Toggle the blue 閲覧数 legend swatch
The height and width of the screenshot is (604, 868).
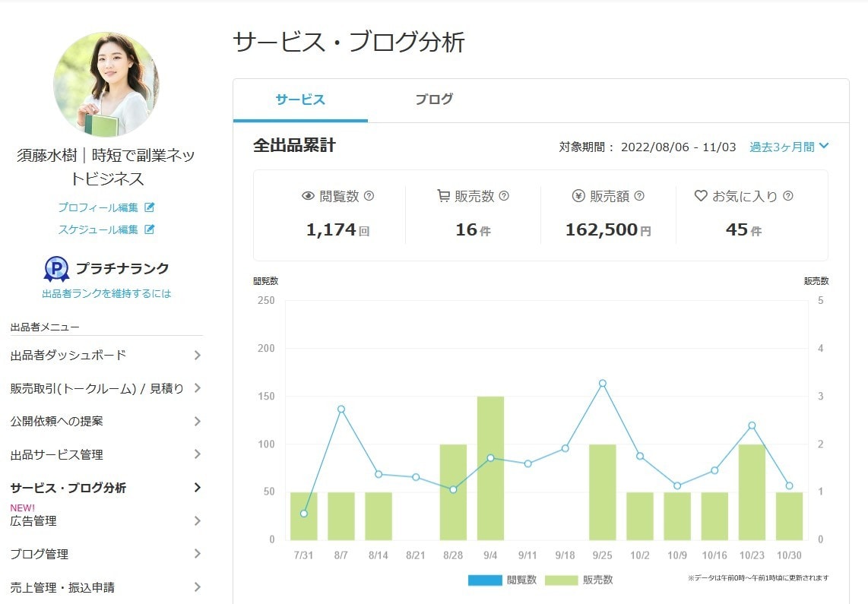(485, 580)
